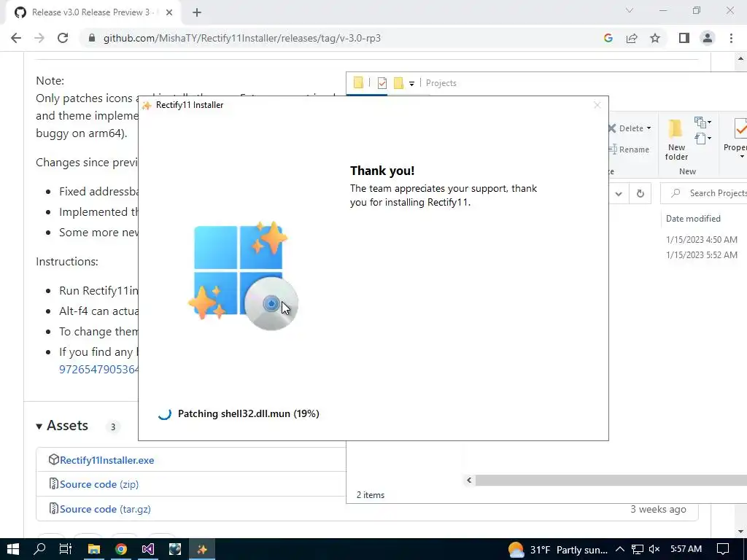Open the partially hidden Discord link
Image resolution: width=747 pixels, height=560 pixels.
point(98,370)
